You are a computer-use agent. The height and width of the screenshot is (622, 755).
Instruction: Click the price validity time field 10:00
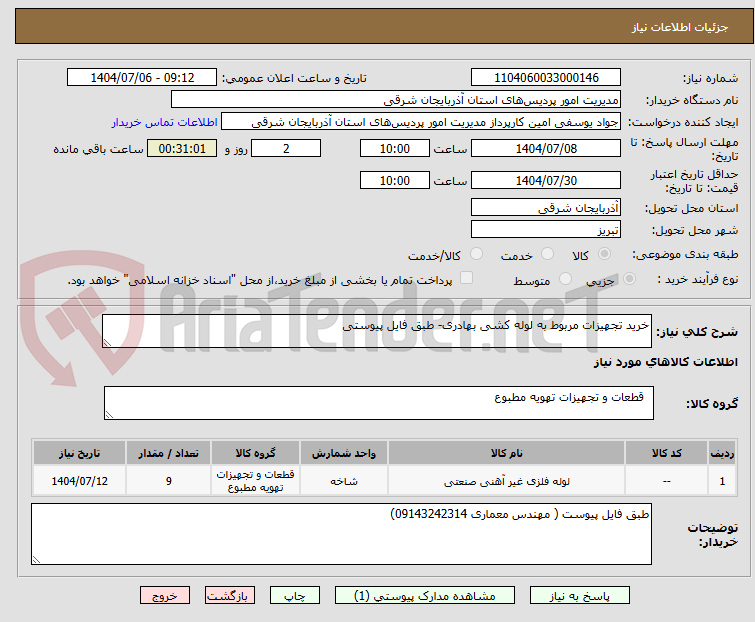[x=395, y=181]
